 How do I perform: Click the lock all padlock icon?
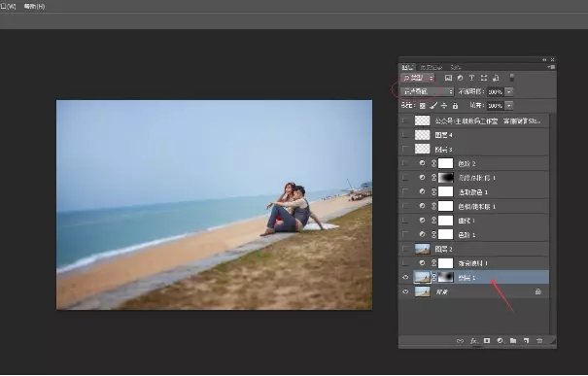pyautogui.click(x=455, y=106)
